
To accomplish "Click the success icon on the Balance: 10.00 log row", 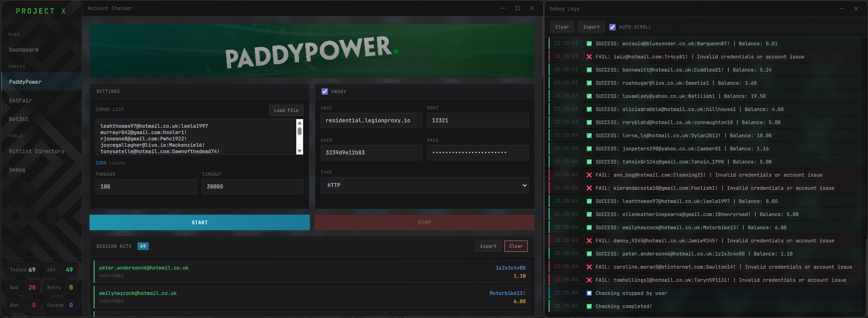I will coord(589,136).
